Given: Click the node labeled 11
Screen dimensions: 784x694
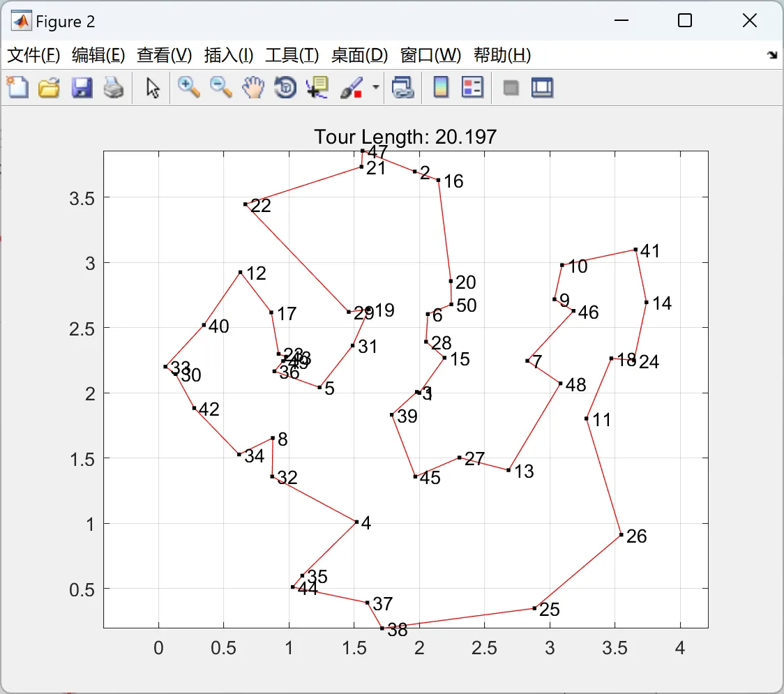Looking at the screenshot, I should click(x=587, y=418).
